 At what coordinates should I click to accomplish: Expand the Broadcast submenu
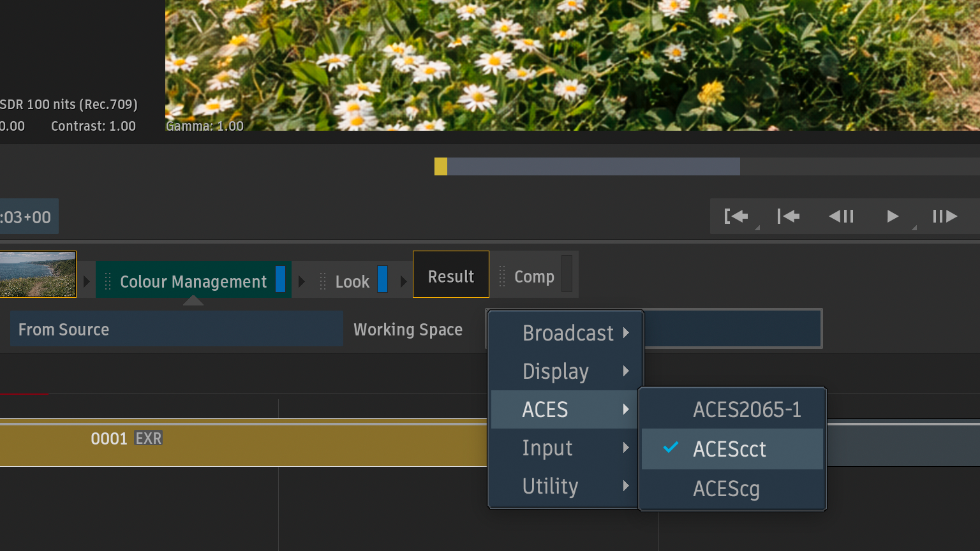(567, 333)
